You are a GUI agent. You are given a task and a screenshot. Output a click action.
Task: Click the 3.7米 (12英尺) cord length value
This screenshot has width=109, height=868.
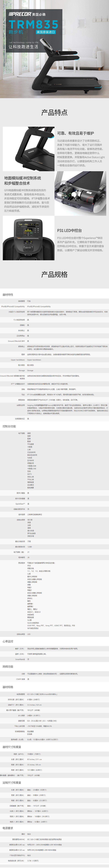[x=33, y=860]
